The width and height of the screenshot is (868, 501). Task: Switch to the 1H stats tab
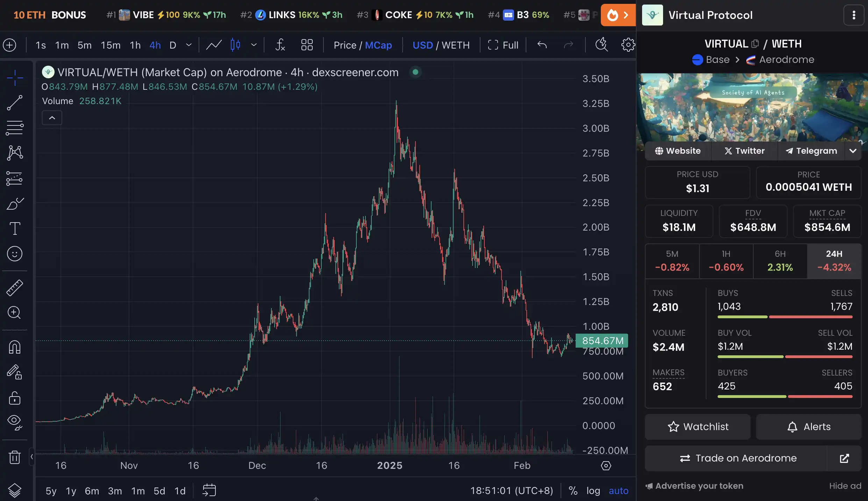tap(726, 261)
